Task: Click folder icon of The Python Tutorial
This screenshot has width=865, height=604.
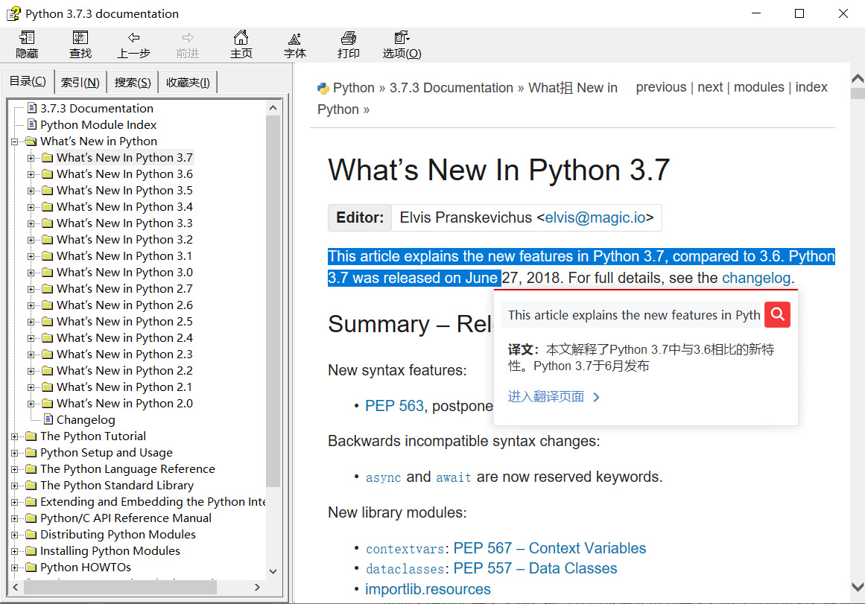Action: click(31, 436)
